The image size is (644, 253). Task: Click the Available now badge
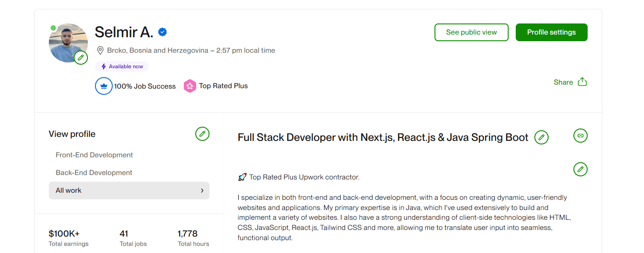122,66
